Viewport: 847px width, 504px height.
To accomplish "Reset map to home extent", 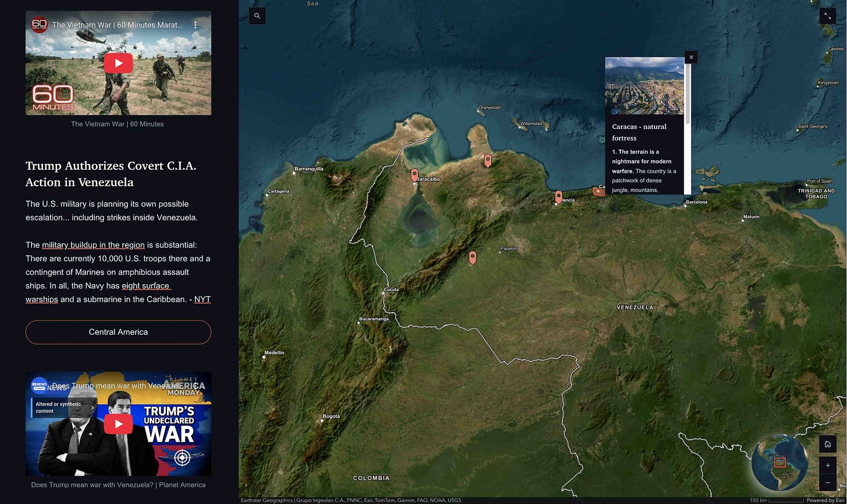I will pos(828,444).
